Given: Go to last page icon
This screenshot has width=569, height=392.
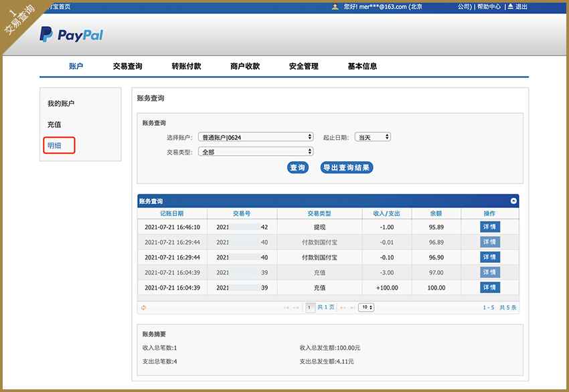Looking at the screenshot, I should click(353, 308).
